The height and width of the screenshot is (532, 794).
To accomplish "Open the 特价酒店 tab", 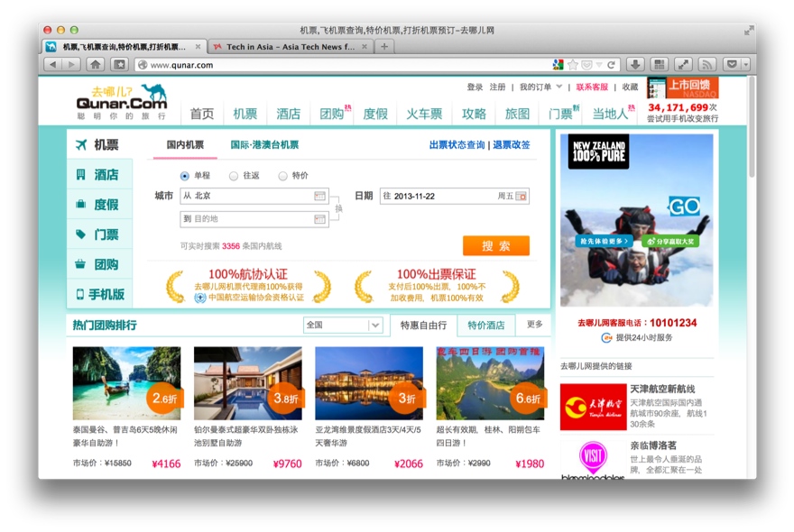I will [x=486, y=325].
